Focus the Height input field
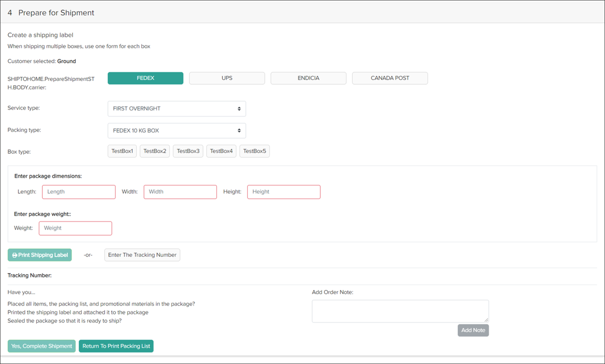The height and width of the screenshot is (364, 605). point(283,192)
